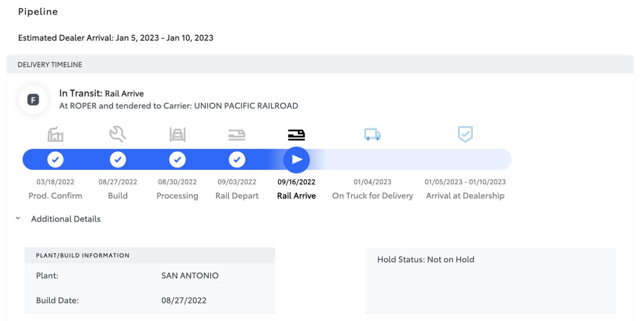Image resolution: width=644 pixels, height=321 pixels.
Task: Click the black Rail Arrive train icon
Action: (296, 134)
